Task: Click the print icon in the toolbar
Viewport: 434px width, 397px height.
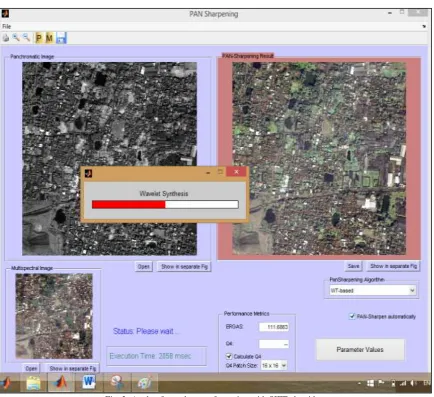Action: coord(6,38)
